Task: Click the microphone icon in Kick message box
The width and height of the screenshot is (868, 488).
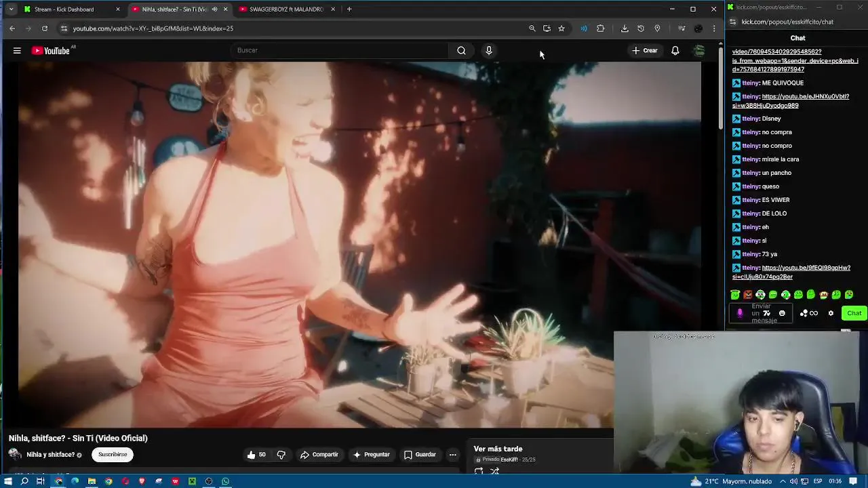Action: (740, 313)
